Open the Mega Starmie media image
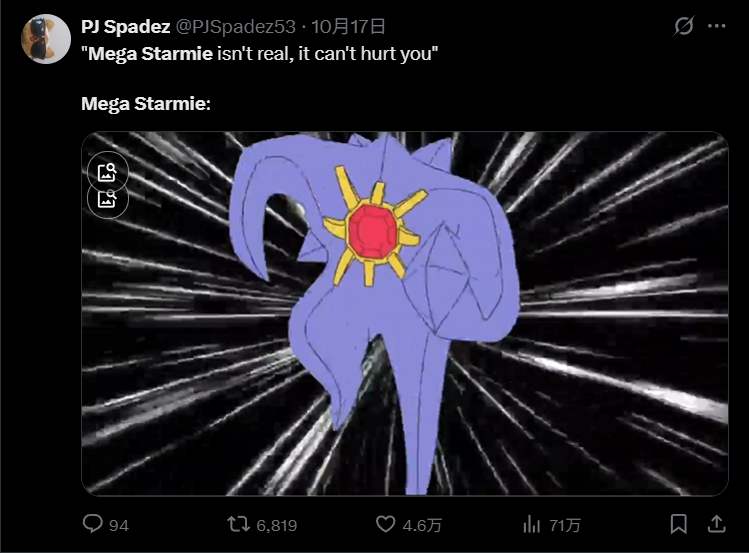The width and height of the screenshot is (749, 553). click(405, 314)
